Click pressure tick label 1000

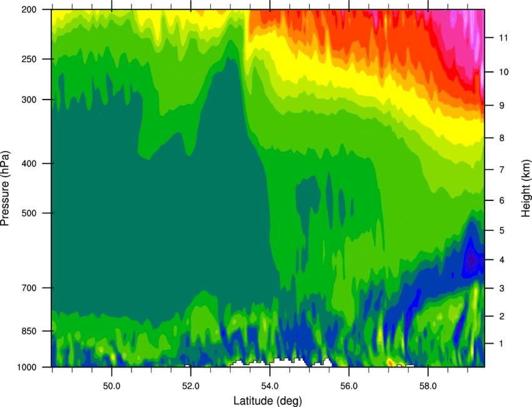coord(27,367)
